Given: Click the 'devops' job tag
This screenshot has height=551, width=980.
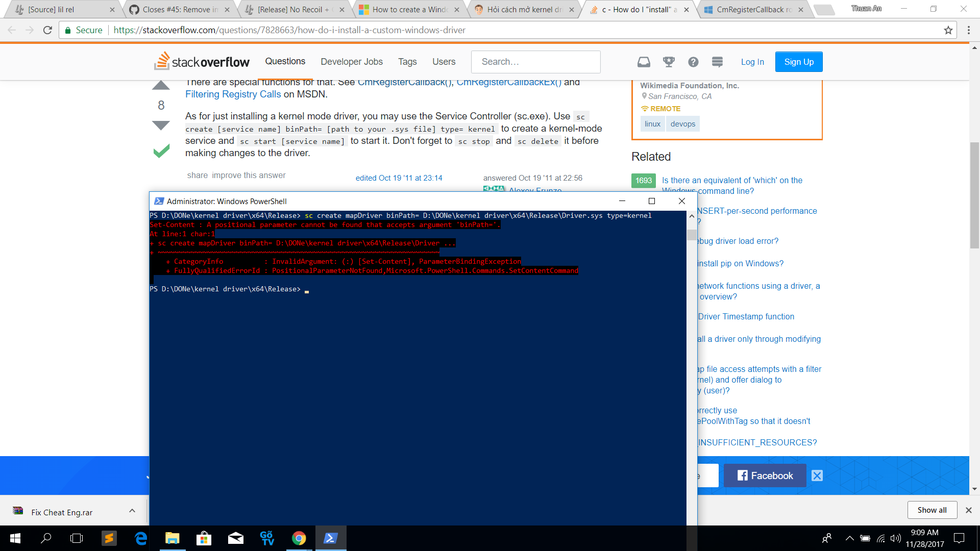Looking at the screenshot, I should pos(683,124).
